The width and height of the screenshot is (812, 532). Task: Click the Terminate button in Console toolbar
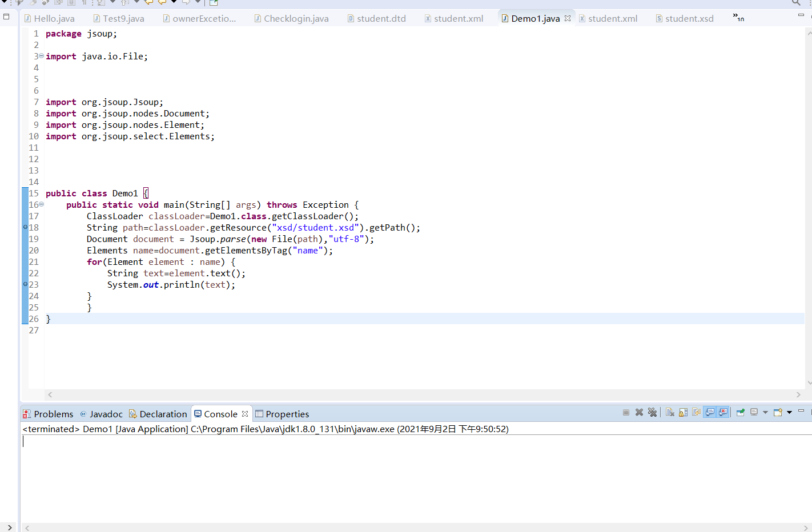point(626,412)
